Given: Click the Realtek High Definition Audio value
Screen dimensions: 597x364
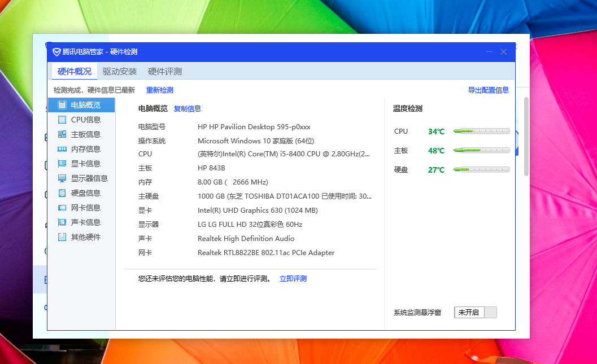Looking at the screenshot, I should (246, 239).
